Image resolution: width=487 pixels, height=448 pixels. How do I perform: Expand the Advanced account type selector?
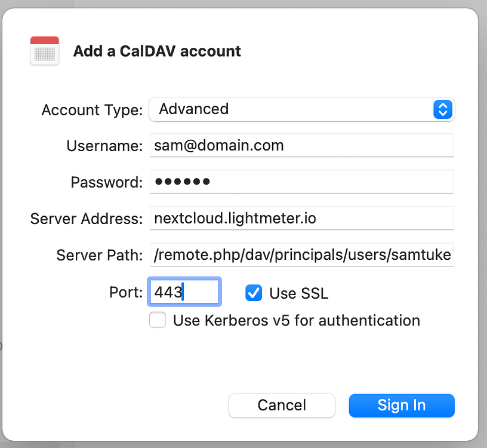301,109
